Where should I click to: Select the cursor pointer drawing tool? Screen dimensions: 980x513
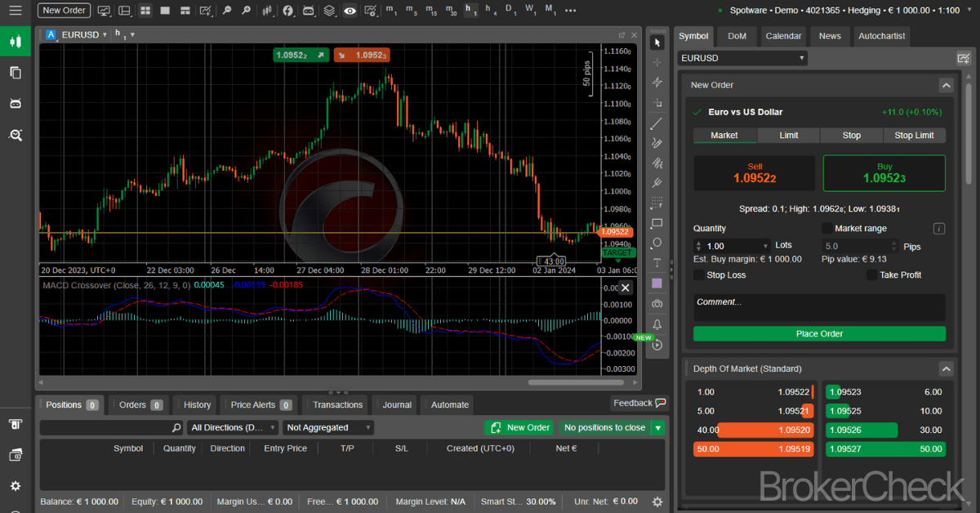[657, 42]
